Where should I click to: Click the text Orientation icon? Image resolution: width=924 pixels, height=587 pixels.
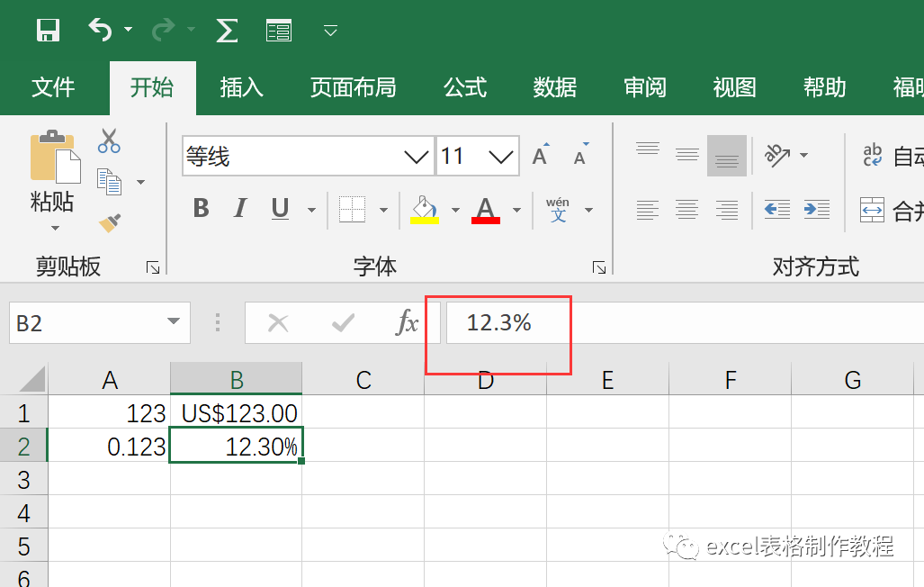pyautogui.click(x=777, y=155)
